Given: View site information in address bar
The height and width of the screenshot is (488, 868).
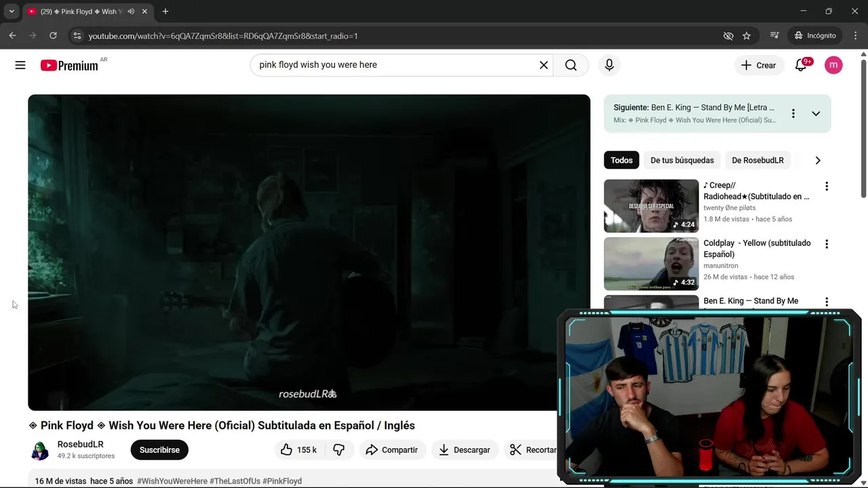Looking at the screenshot, I should point(77,35).
